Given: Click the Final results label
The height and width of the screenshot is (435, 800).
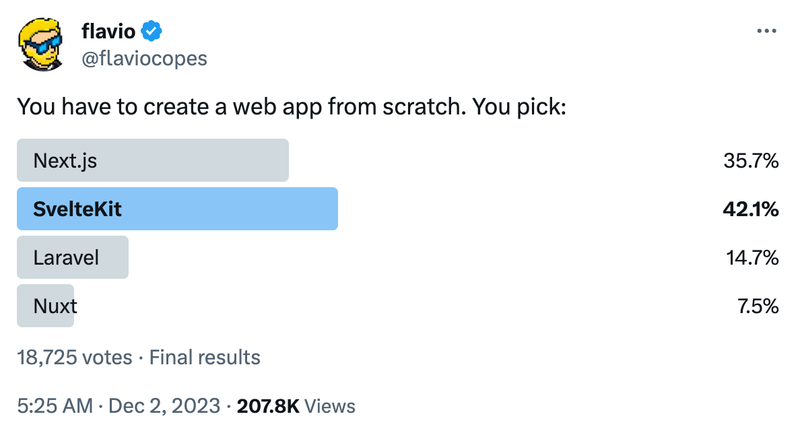Looking at the screenshot, I should [x=205, y=357].
